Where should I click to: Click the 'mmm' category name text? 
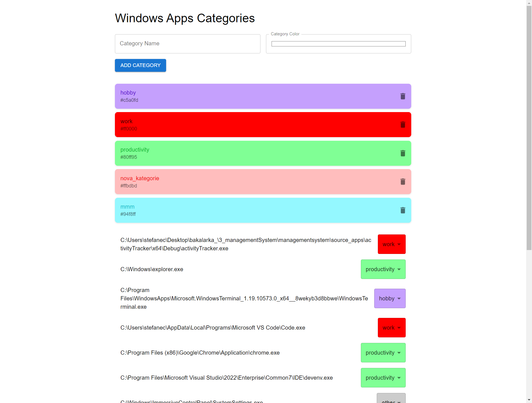pos(127,207)
